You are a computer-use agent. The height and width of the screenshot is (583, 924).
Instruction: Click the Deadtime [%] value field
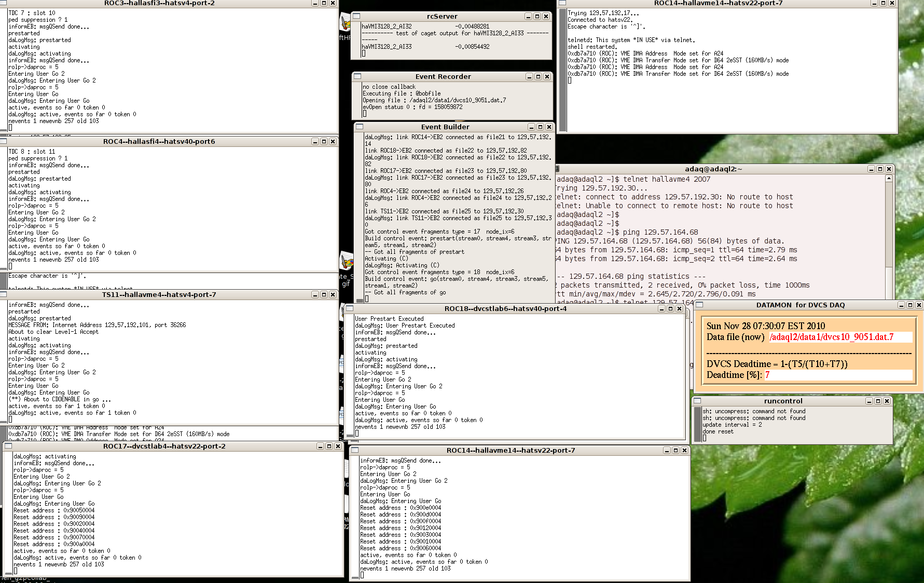pyautogui.click(x=838, y=375)
